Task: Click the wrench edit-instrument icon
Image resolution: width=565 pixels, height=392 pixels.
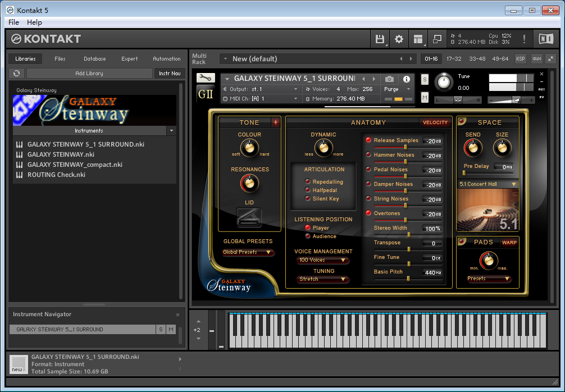Action: pos(205,78)
